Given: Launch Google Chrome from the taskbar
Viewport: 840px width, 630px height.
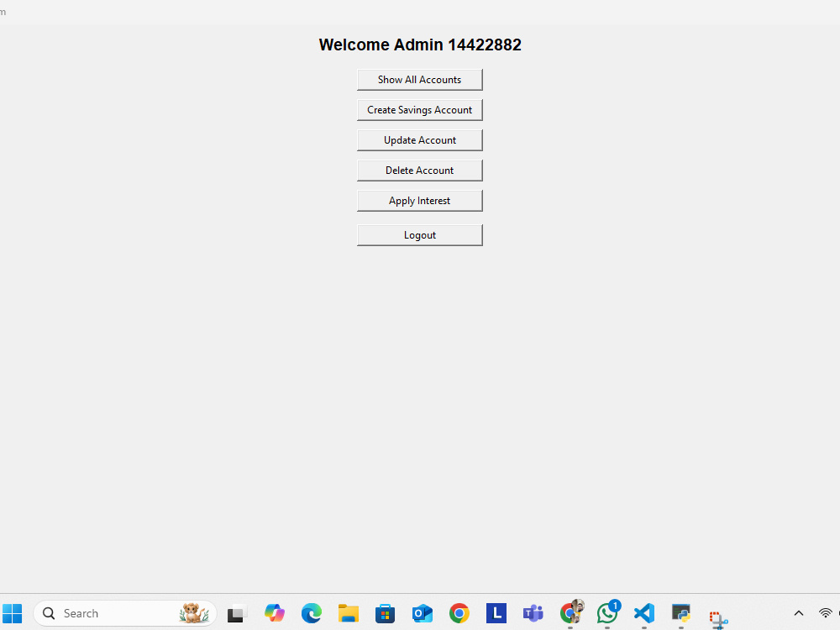Looking at the screenshot, I should (x=459, y=613).
